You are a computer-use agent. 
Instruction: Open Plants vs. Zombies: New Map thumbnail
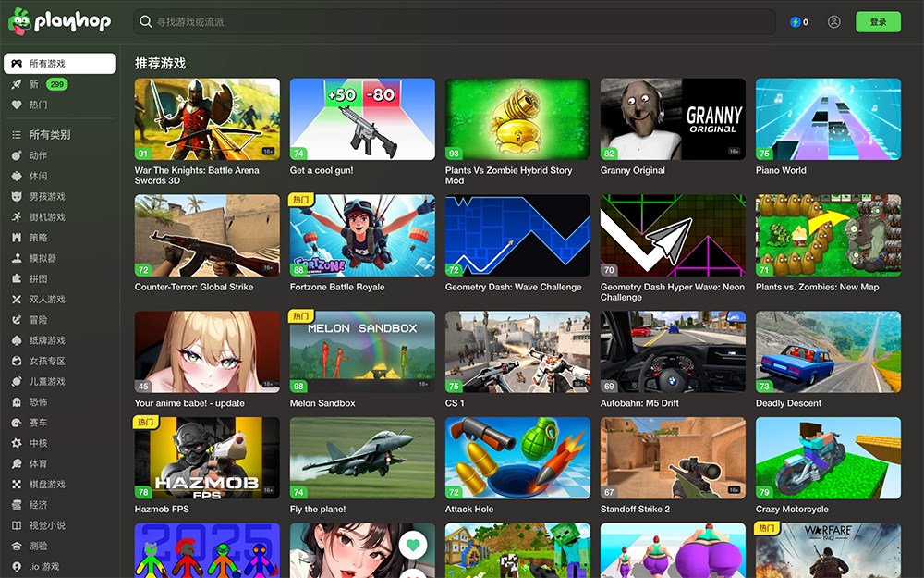click(x=828, y=235)
